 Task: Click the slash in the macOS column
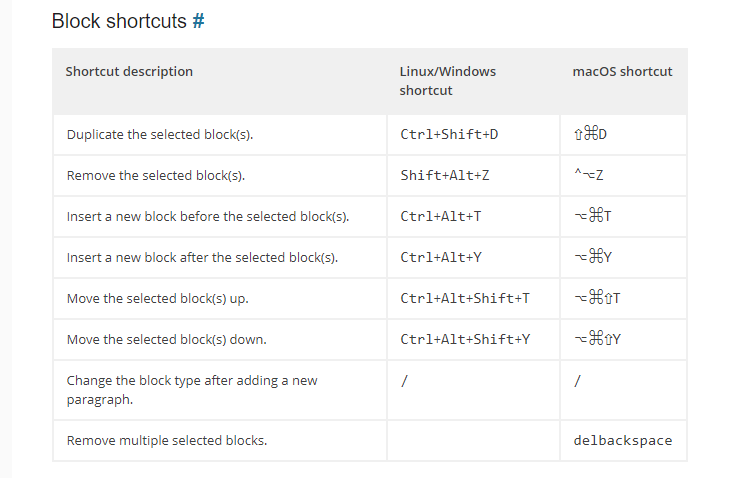click(x=577, y=381)
